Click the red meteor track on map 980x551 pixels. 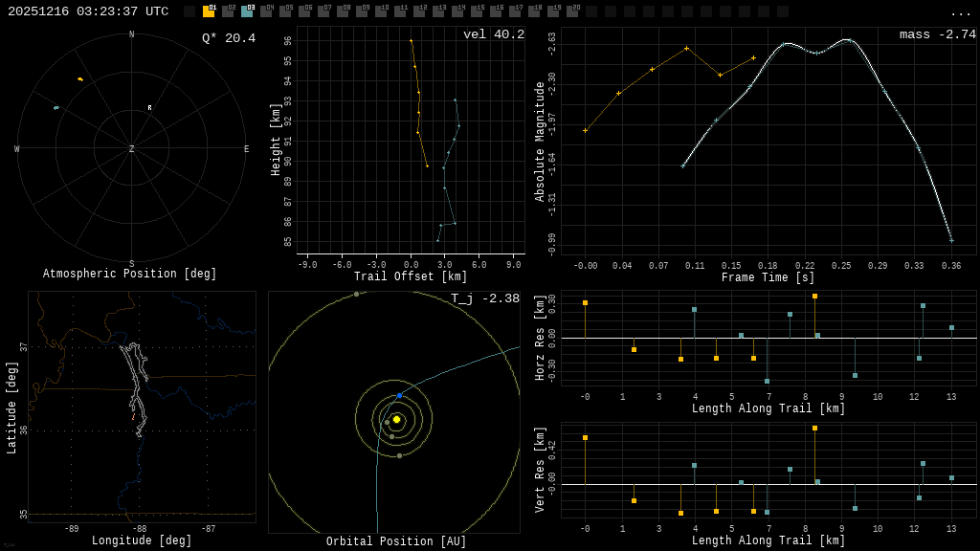click(133, 416)
